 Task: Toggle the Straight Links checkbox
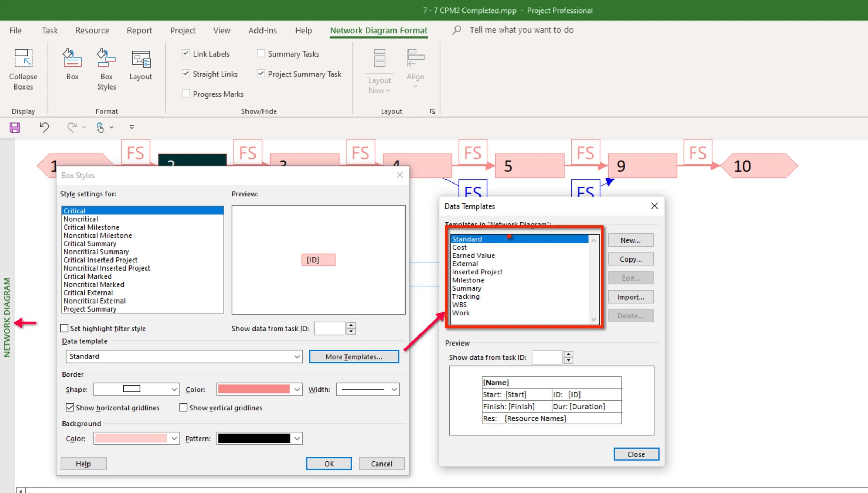pos(186,74)
